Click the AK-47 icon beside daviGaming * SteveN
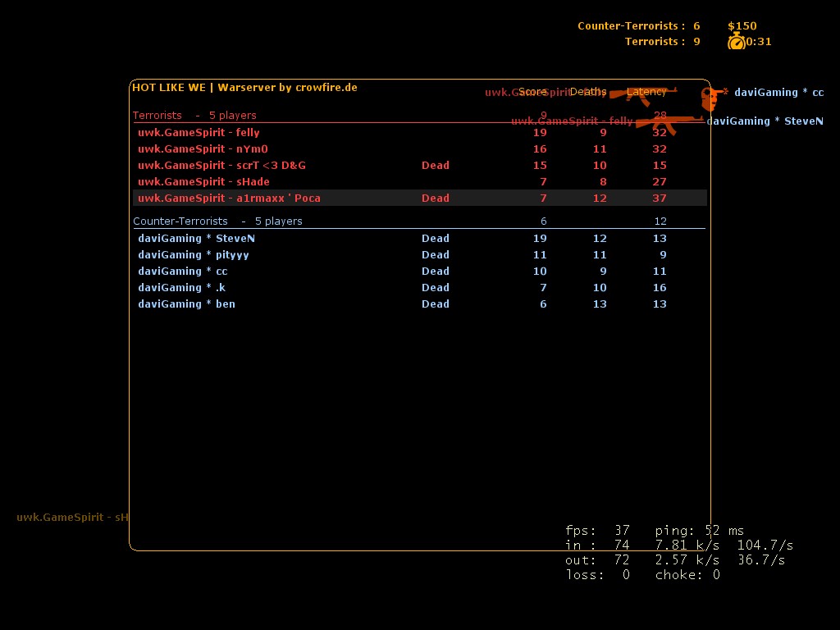840x630 pixels. pos(664,125)
